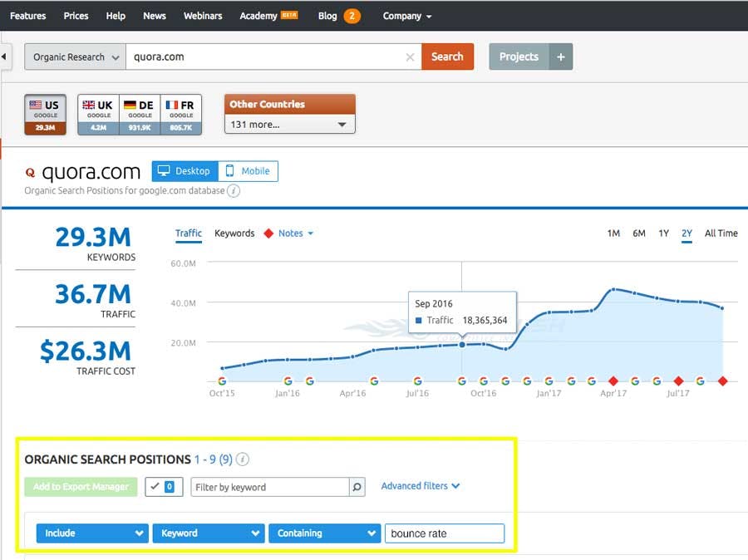Open the Keyword filter dropdown

click(208, 533)
